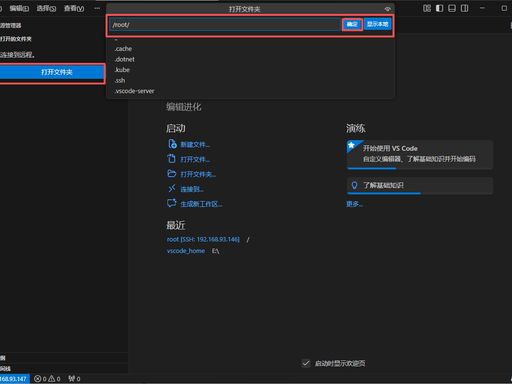Screen dimensions: 512x384
Task: Open the 查看(V) menu
Action: click(74, 9)
